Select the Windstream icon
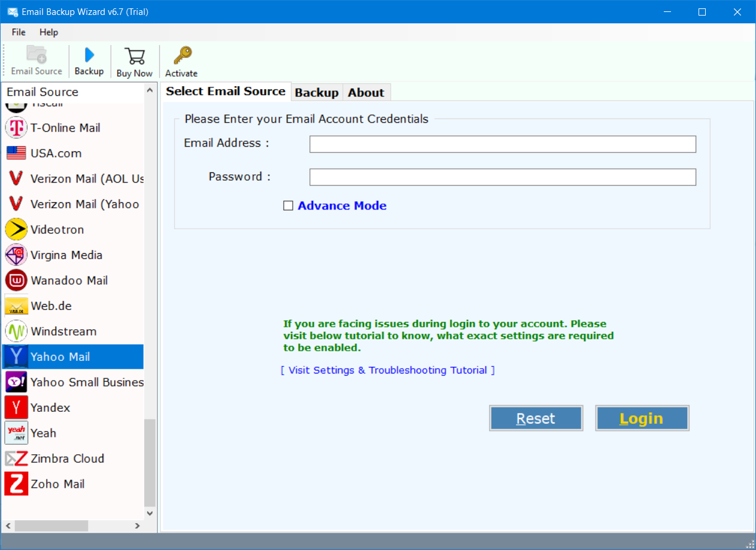 (16, 331)
